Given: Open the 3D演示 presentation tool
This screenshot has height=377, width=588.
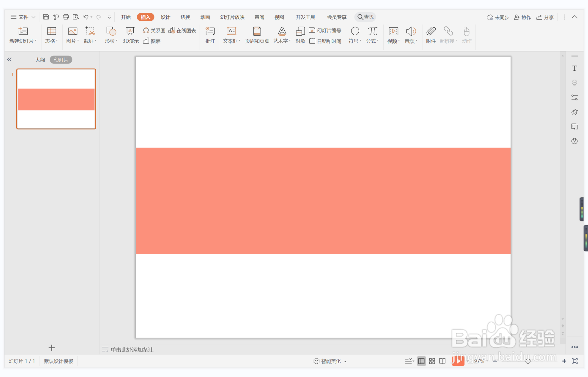Looking at the screenshot, I should coord(130,32).
